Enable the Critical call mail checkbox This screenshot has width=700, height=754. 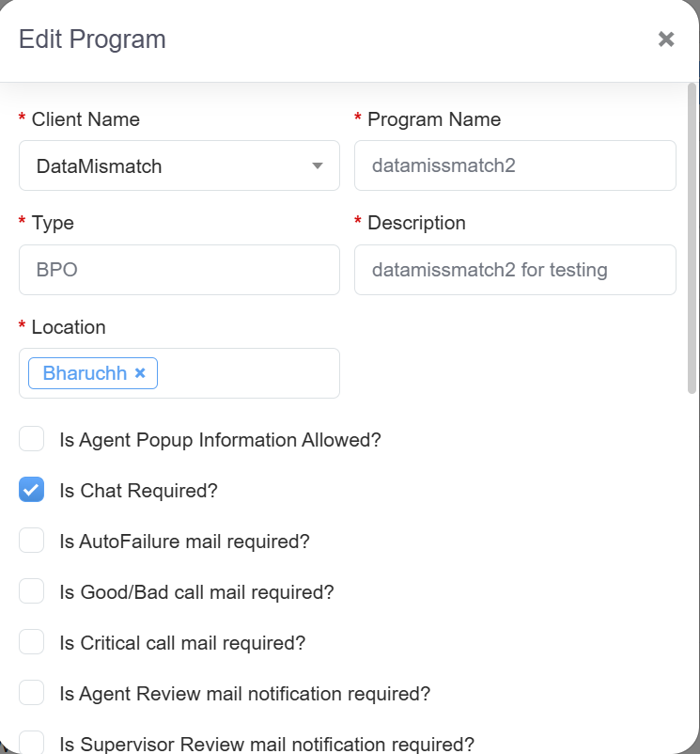click(32, 642)
